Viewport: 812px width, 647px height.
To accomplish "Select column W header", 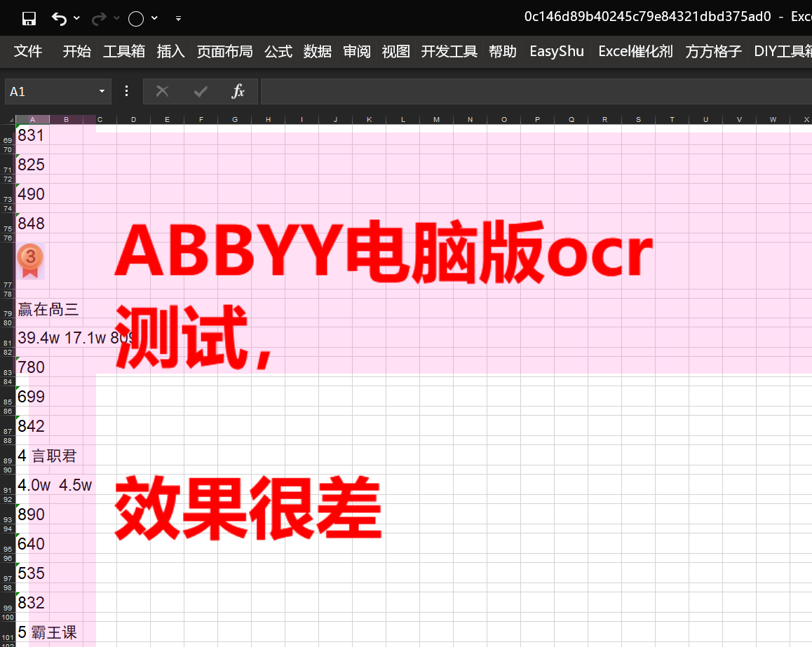I will [x=773, y=120].
